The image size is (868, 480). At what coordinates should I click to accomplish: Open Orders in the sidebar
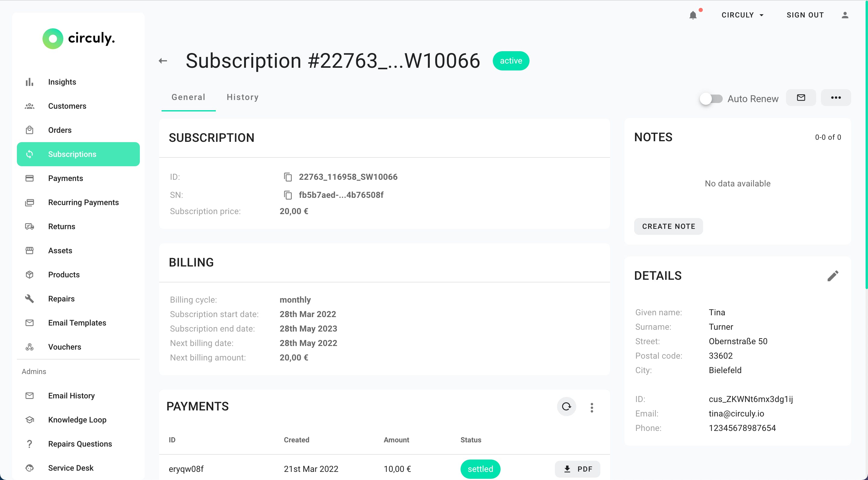click(78, 130)
